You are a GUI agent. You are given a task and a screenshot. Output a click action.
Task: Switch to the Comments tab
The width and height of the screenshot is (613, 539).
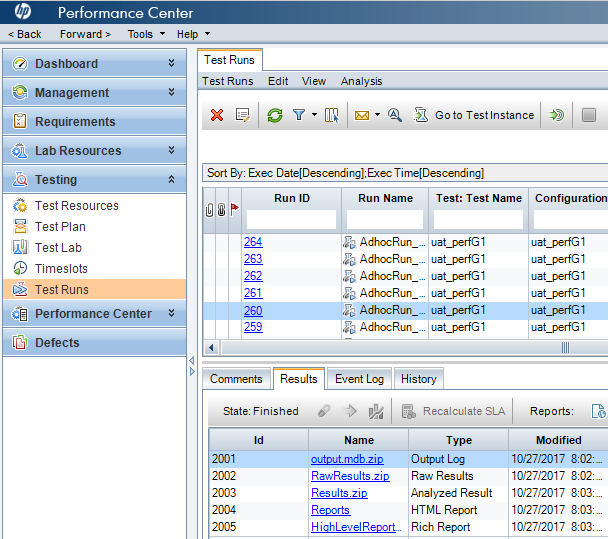pyautogui.click(x=236, y=379)
